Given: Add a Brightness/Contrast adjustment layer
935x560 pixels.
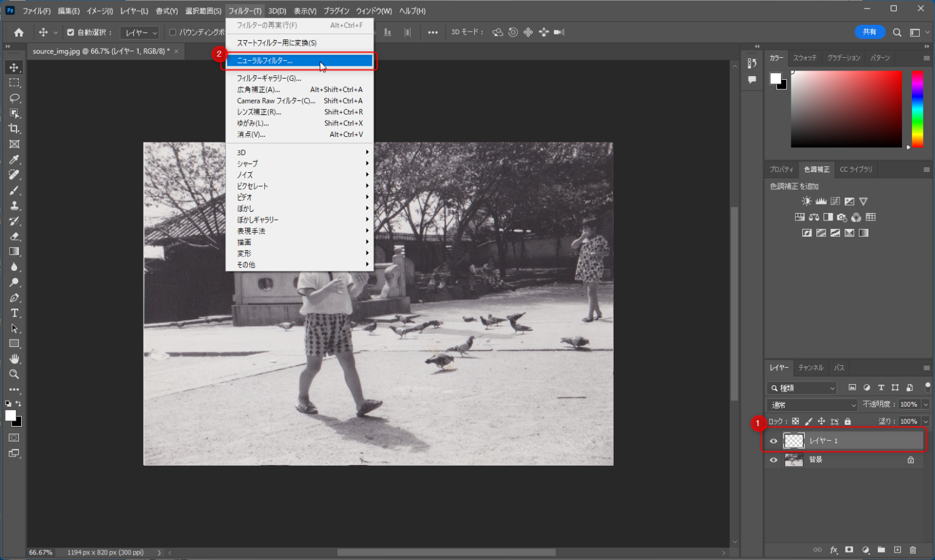Looking at the screenshot, I should tap(807, 201).
